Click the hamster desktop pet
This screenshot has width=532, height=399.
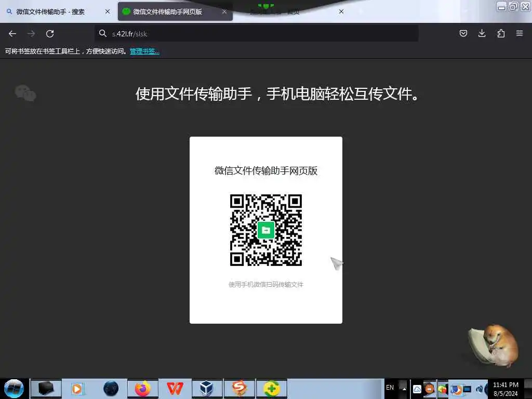[x=494, y=345]
